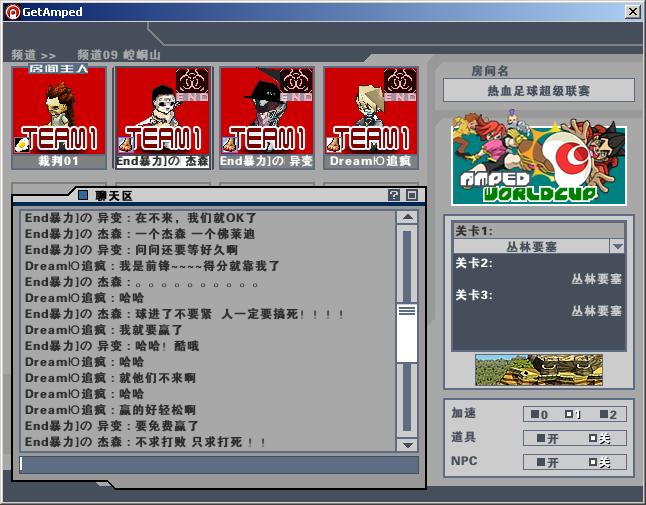Select player avatar 裁判01
Image resolution: width=646 pixels, height=505 pixels.
pyautogui.click(x=58, y=110)
